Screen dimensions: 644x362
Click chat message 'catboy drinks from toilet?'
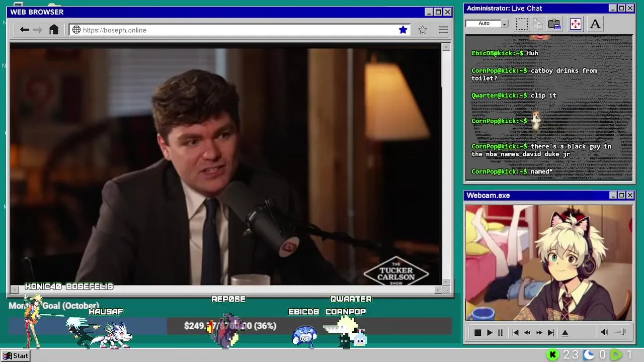(534, 74)
